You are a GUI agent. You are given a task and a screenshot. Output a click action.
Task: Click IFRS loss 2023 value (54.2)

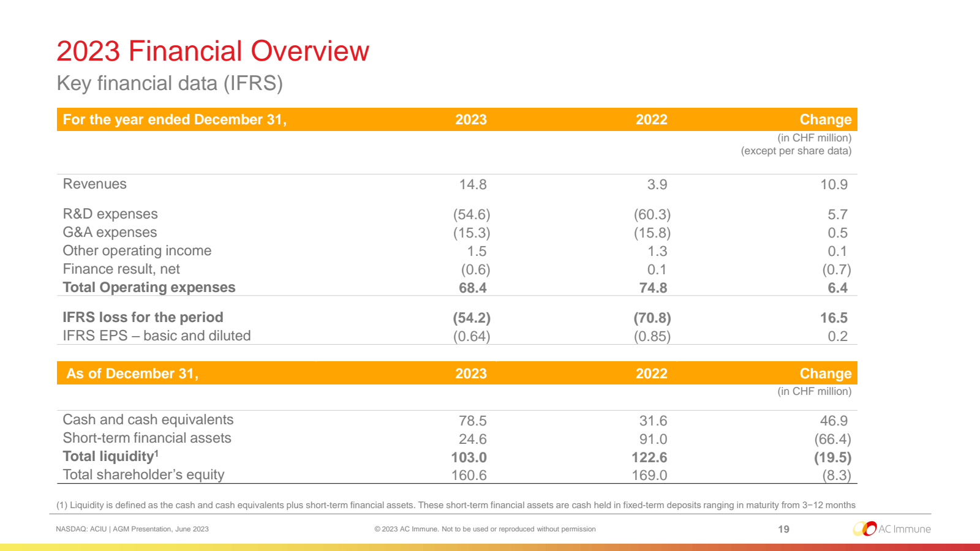point(472,318)
